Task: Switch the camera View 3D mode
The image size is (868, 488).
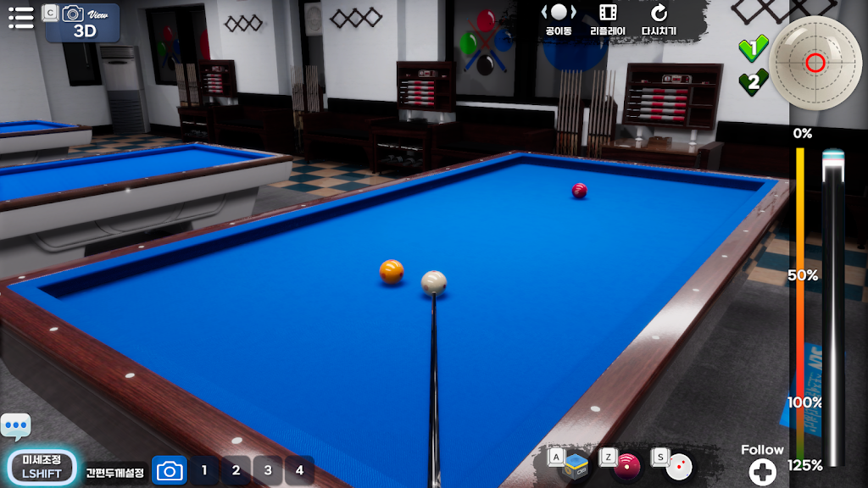Action: tap(82, 23)
